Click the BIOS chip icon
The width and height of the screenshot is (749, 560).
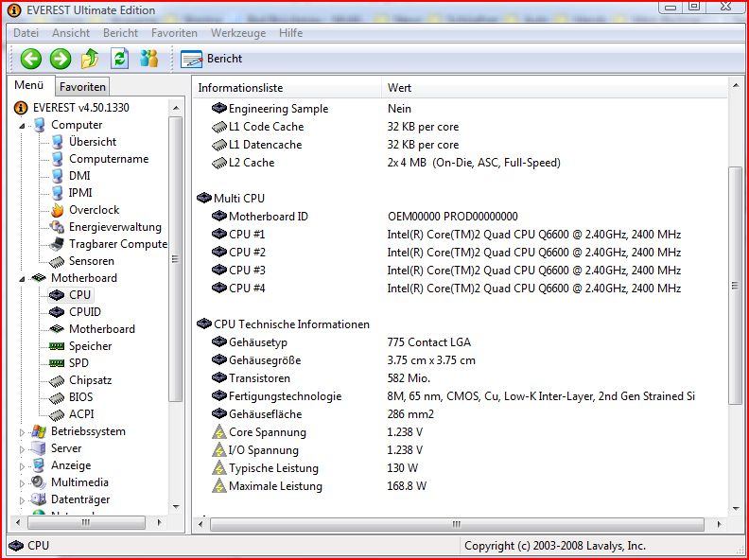(57, 397)
